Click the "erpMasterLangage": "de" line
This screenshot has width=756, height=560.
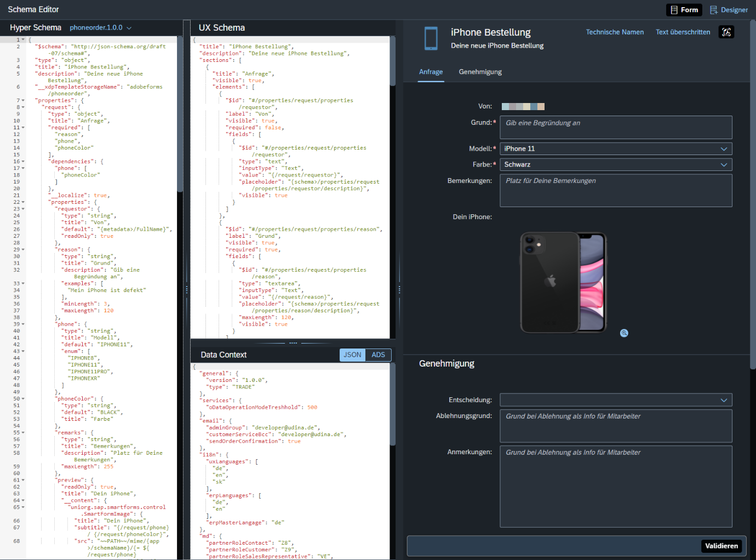point(245,523)
